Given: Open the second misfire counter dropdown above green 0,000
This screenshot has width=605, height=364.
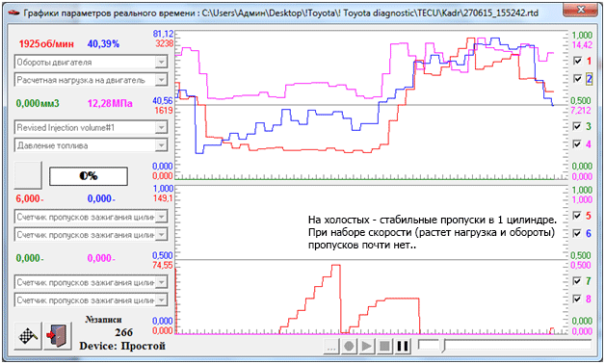Looking at the screenshot, I should tap(92, 234).
